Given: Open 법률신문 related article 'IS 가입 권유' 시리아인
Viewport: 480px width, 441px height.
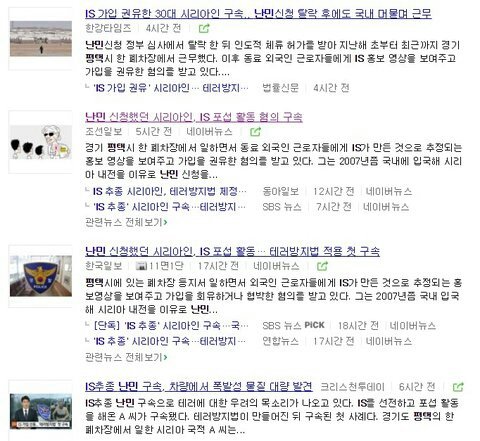Looking at the screenshot, I should click(x=171, y=88).
